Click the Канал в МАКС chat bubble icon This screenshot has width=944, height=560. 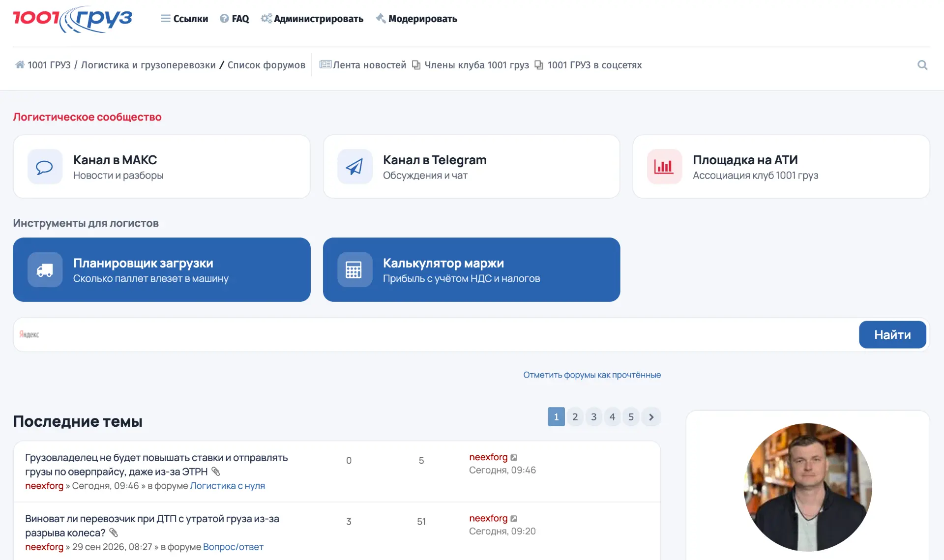(45, 167)
